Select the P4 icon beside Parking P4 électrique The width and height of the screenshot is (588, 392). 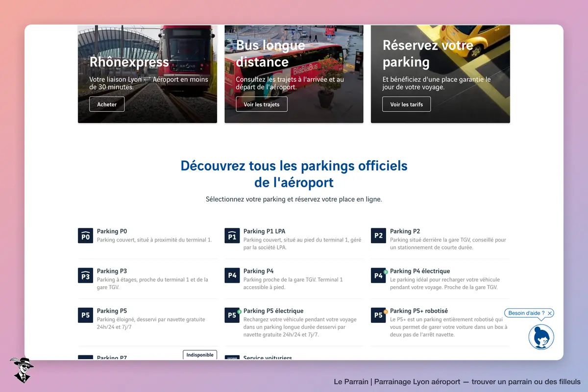378,275
